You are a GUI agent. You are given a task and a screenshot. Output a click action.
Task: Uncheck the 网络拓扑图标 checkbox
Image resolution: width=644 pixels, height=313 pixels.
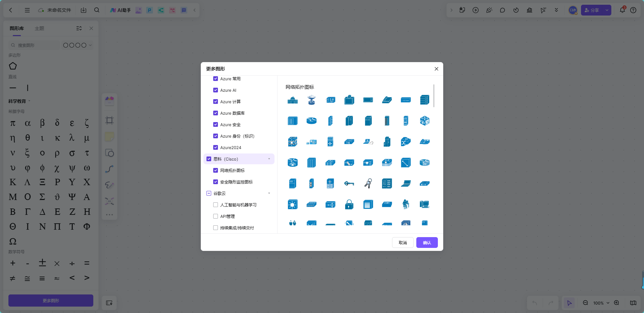coord(216,170)
